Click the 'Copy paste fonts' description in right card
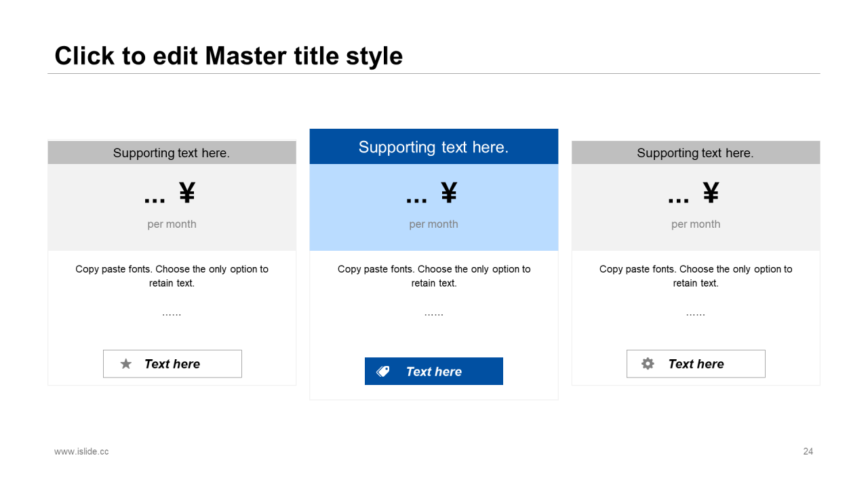The image size is (868, 488). pos(695,276)
